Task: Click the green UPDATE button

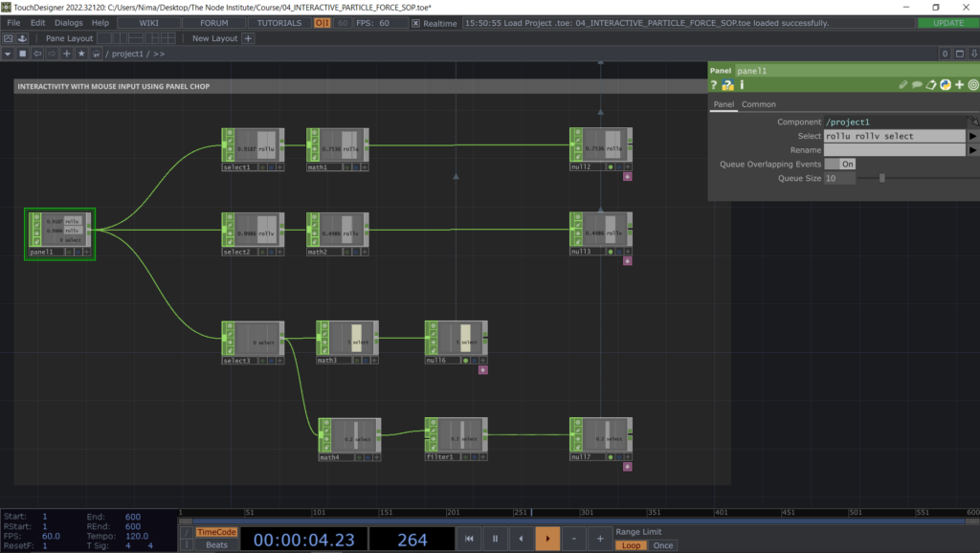Action: tap(948, 23)
